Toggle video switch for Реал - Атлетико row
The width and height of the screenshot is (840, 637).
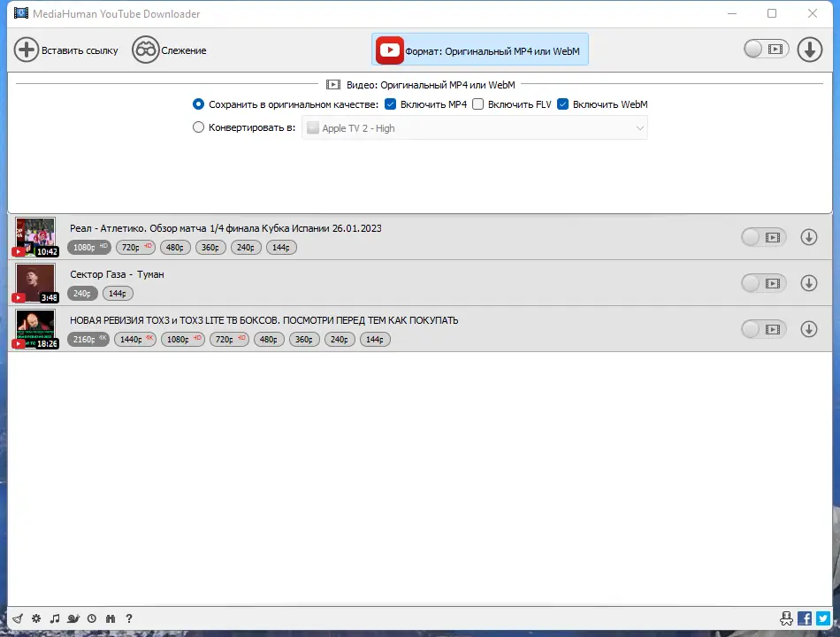(764, 237)
